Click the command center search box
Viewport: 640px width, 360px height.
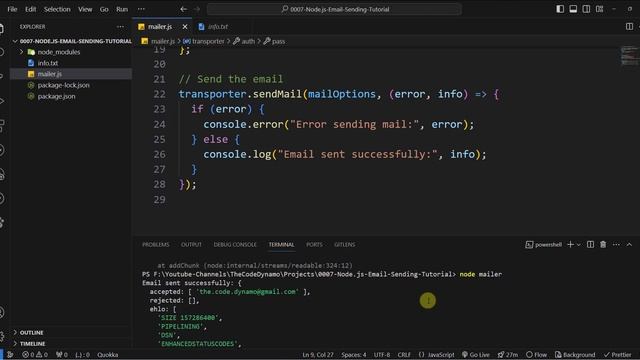click(x=334, y=9)
